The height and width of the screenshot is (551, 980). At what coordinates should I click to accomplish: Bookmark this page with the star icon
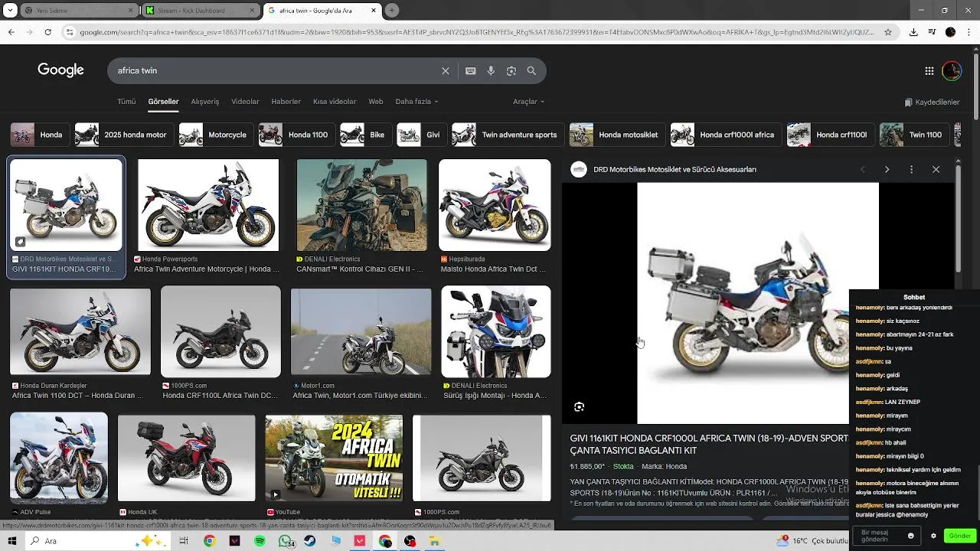pyautogui.click(x=888, y=32)
